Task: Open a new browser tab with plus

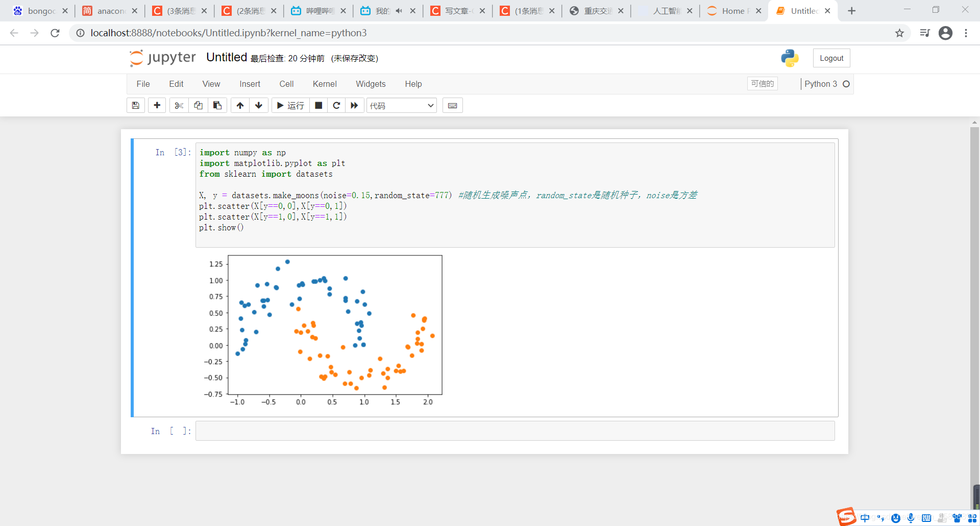Action: click(851, 11)
